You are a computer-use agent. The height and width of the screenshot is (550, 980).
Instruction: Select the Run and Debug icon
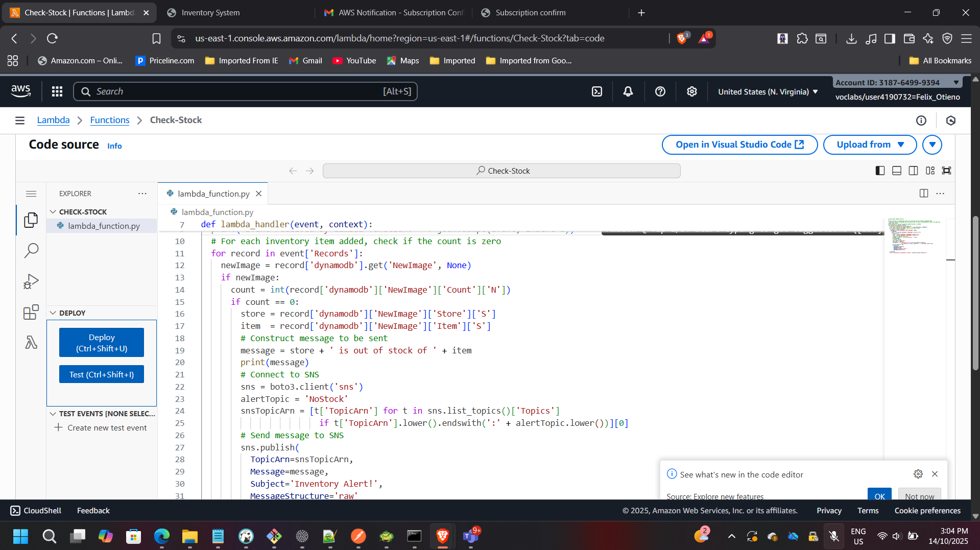pyautogui.click(x=31, y=281)
